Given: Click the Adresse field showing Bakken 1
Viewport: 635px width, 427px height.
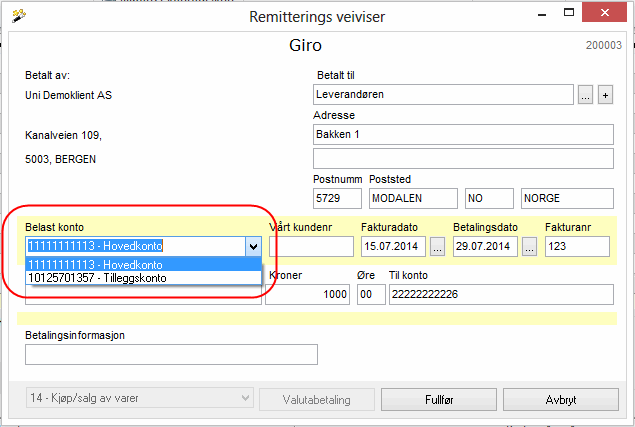Looking at the screenshot, I should tap(463, 134).
